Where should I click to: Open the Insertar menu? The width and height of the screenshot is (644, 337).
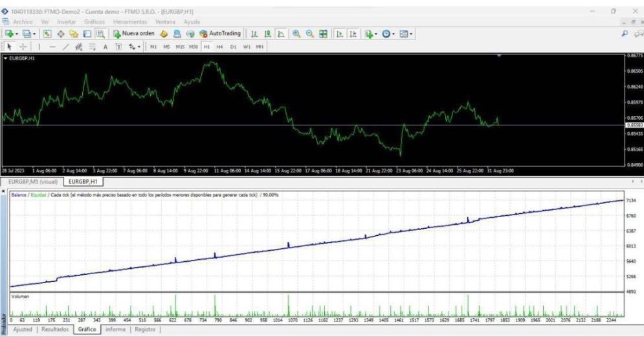(x=66, y=22)
